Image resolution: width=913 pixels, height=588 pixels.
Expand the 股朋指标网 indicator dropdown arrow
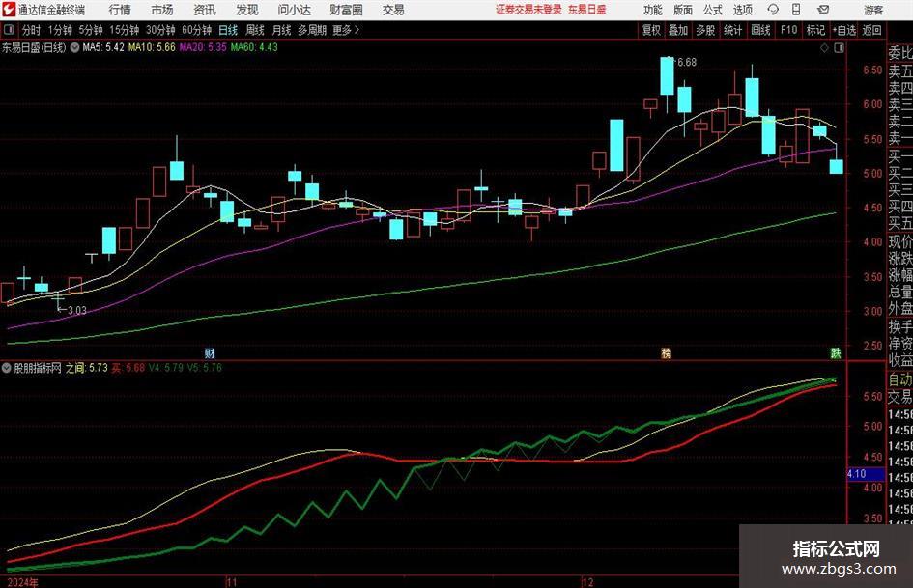[7, 368]
